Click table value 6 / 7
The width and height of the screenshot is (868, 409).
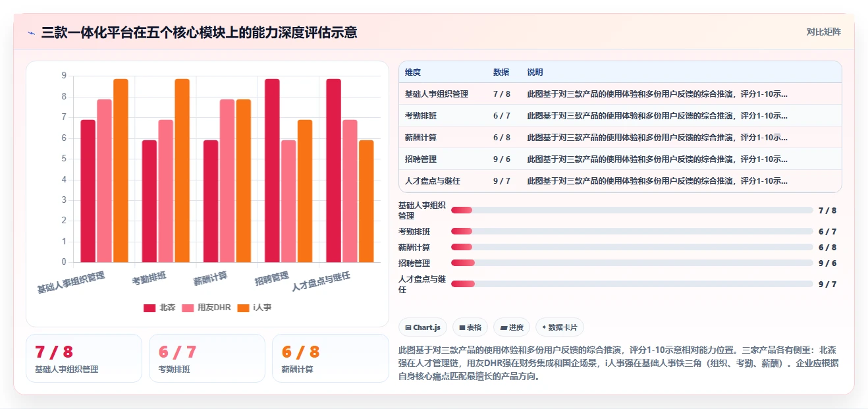[x=502, y=116]
